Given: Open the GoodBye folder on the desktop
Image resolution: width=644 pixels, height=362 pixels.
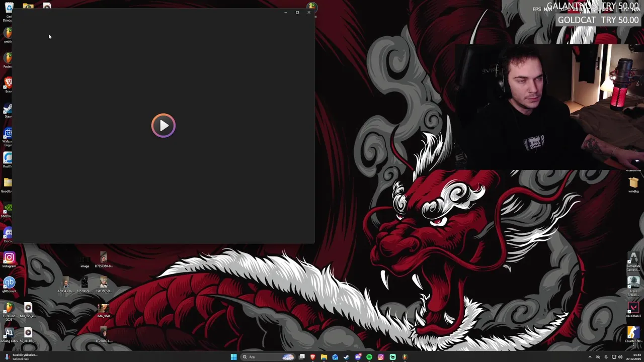Looking at the screenshot, I should point(8,185).
